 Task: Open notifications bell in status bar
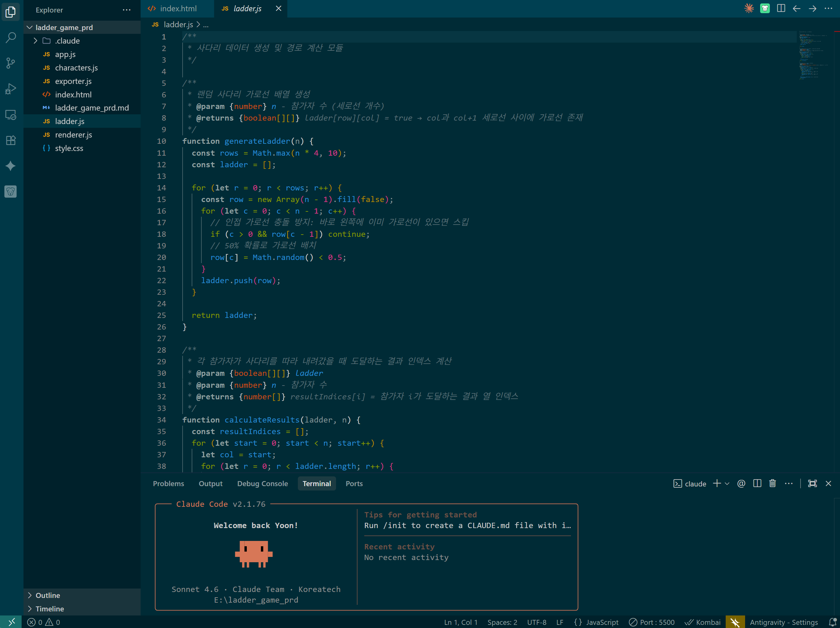click(832, 622)
